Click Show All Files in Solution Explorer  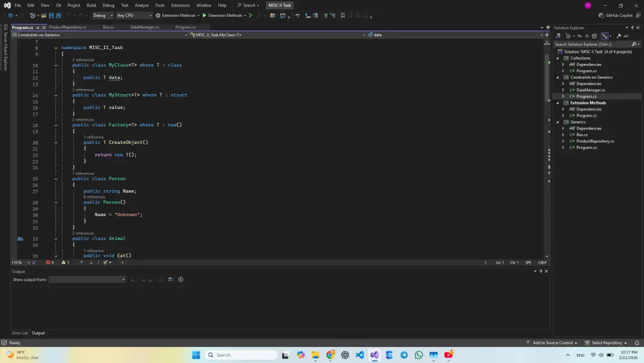tap(594, 35)
